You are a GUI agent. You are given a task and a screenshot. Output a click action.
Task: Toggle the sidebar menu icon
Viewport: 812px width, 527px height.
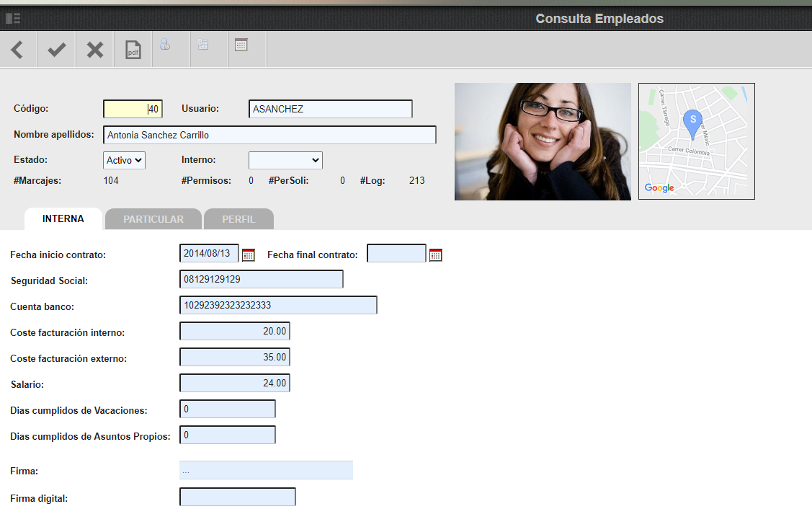coord(13,19)
